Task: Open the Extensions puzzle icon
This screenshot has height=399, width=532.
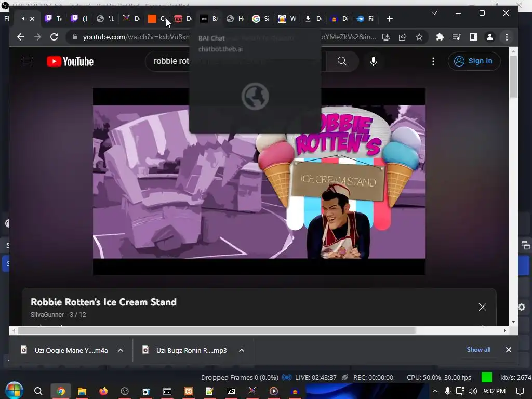Action: (x=440, y=37)
